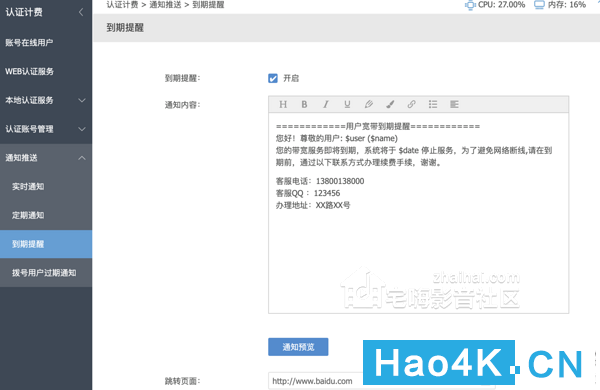Click inside the notification content text area

click(418, 213)
